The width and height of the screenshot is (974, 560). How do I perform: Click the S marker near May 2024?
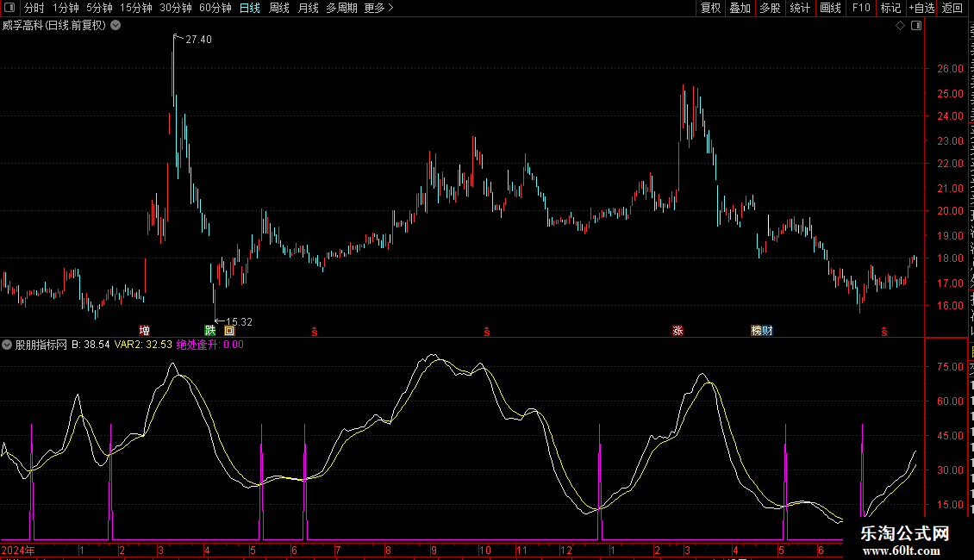click(315, 333)
